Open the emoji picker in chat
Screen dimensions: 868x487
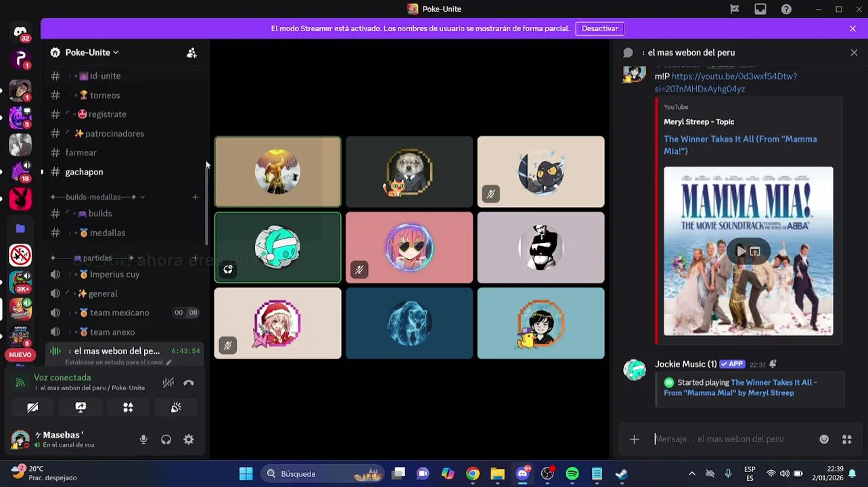click(824, 439)
